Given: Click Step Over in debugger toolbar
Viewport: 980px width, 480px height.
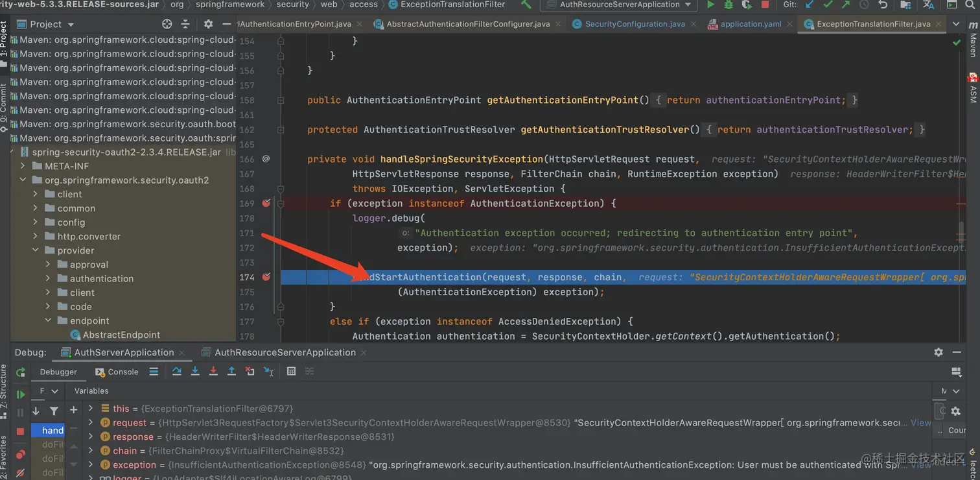Looking at the screenshot, I should point(176,371).
